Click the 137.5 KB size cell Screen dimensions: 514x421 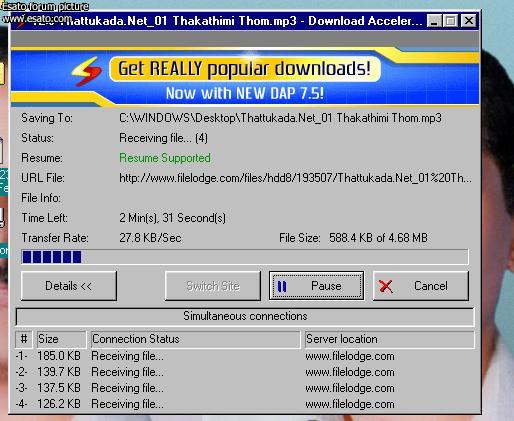pos(59,388)
